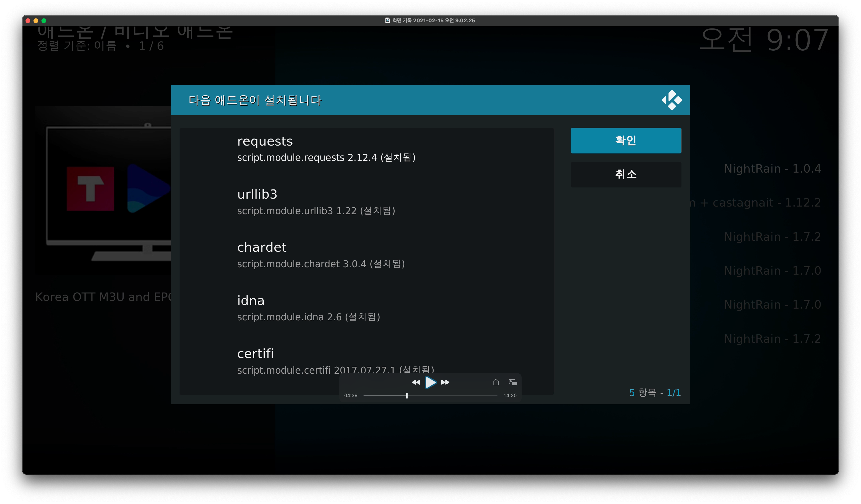Toggle picture-in-picture icon
861x504 pixels.
pos(512,382)
